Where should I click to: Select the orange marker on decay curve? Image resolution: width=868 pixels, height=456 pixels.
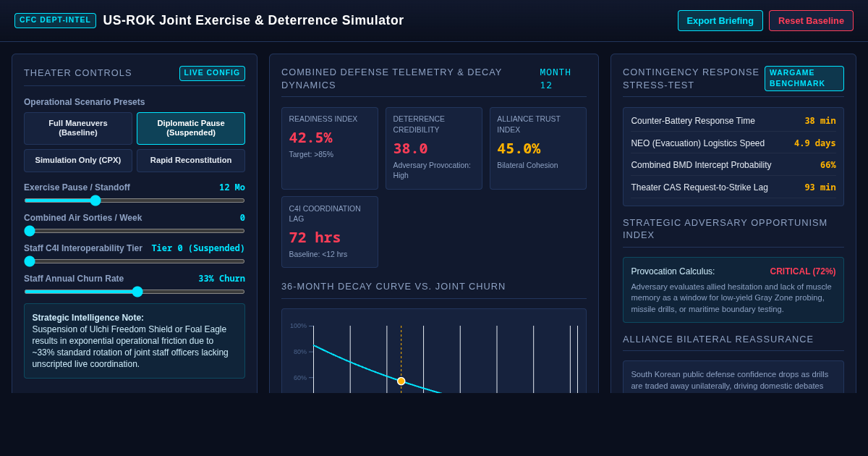point(401,381)
